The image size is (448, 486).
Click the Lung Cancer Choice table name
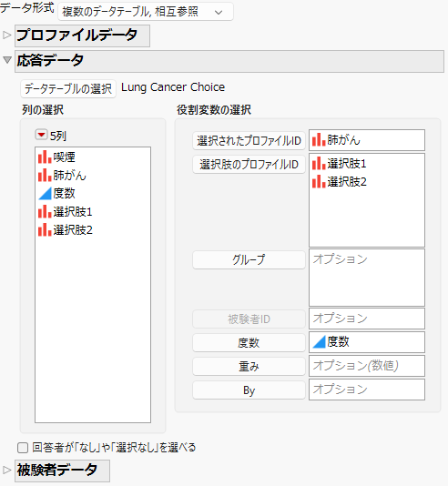point(173,87)
